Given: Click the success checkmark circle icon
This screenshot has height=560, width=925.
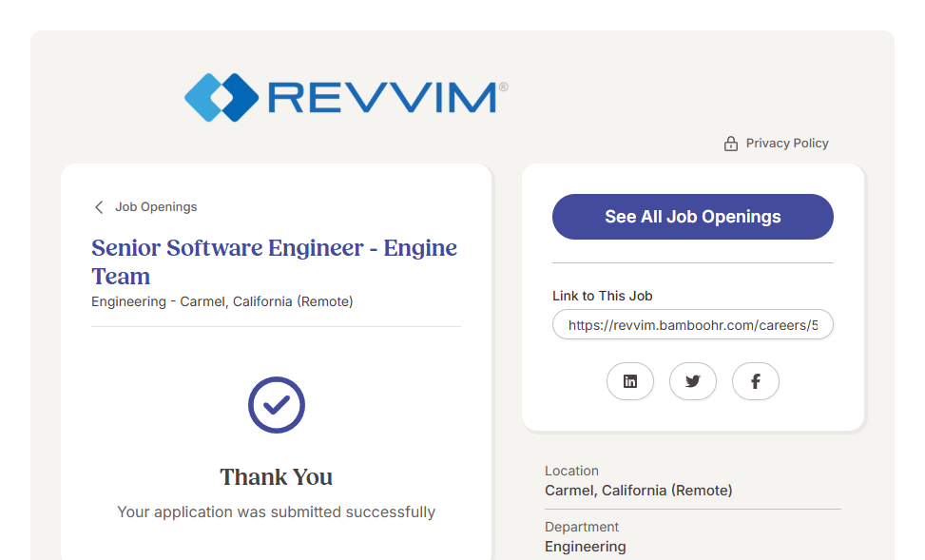Looking at the screenshot, I should 277,405.
